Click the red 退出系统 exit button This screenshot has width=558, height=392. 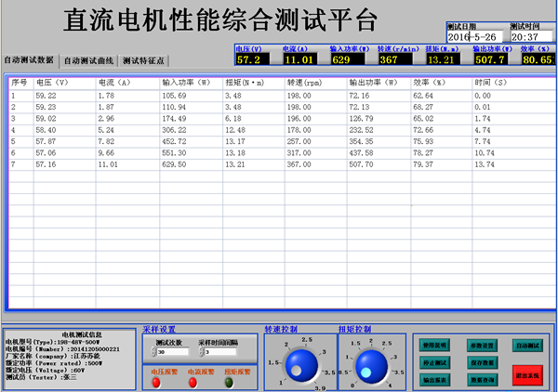tap(528, 372)
